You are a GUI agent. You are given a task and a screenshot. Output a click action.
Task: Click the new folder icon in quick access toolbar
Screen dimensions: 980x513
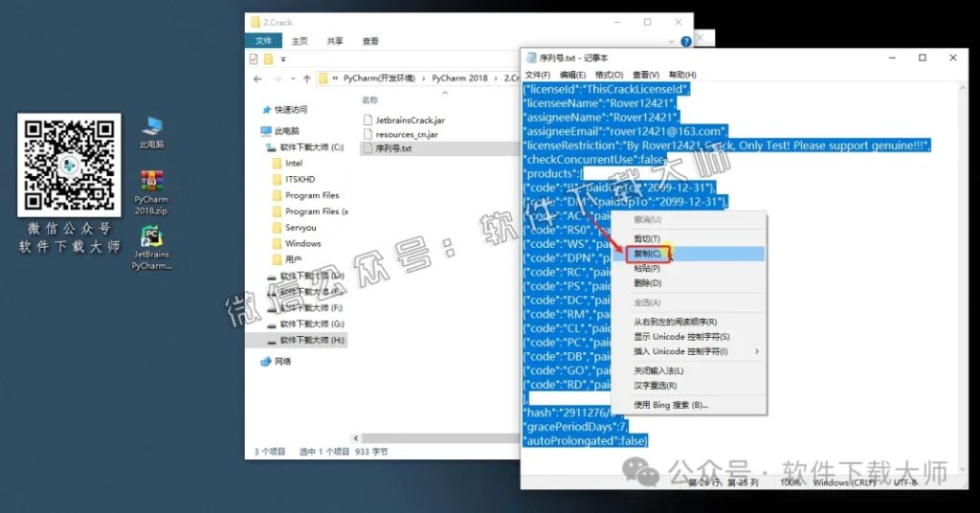click(268, 59)
